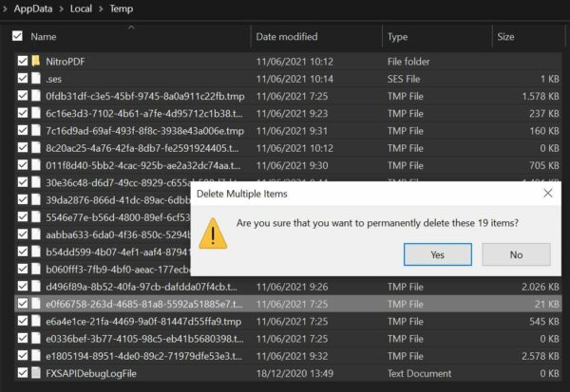Click the .ses file icon
The height and width of the screenshot is (392, 570).
click(x=37, y=79)
